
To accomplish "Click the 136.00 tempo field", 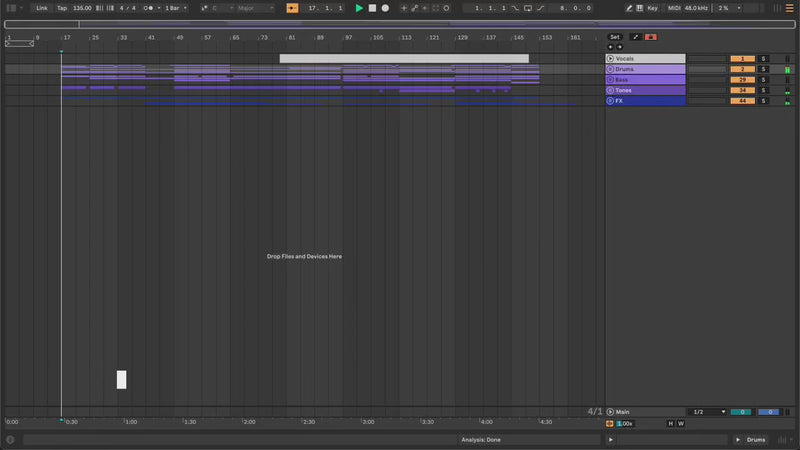I will coord(82,8).
